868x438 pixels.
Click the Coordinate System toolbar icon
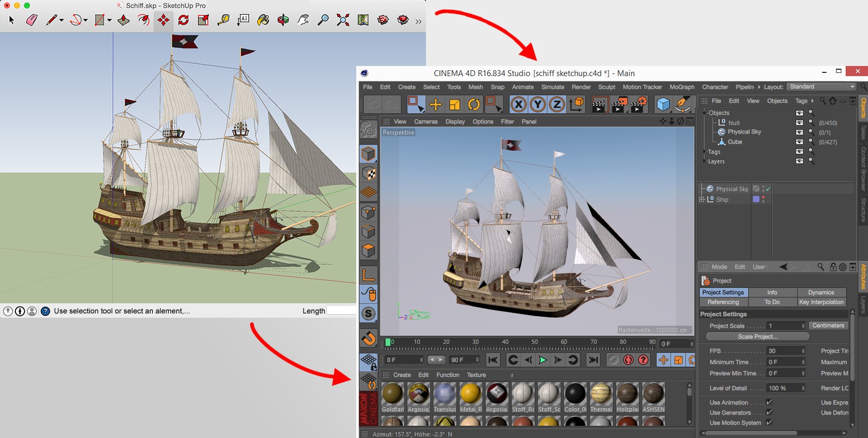point(577,104)
